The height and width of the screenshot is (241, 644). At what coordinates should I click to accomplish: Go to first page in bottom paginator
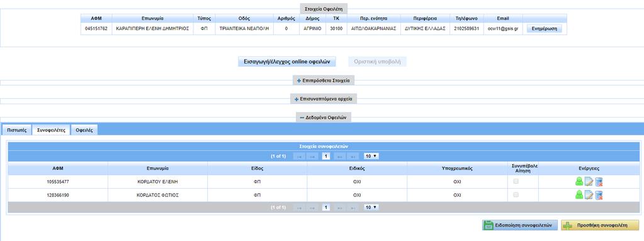pyautogui.click(x=300, y=208)
